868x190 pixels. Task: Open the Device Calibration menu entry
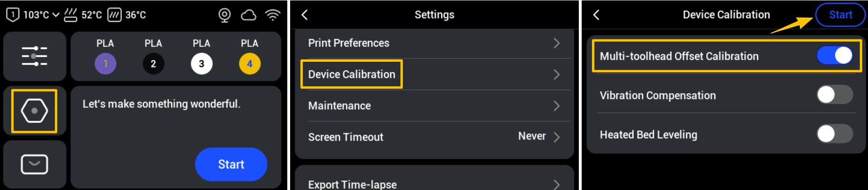pyautogui.click(x=352, y=74)
